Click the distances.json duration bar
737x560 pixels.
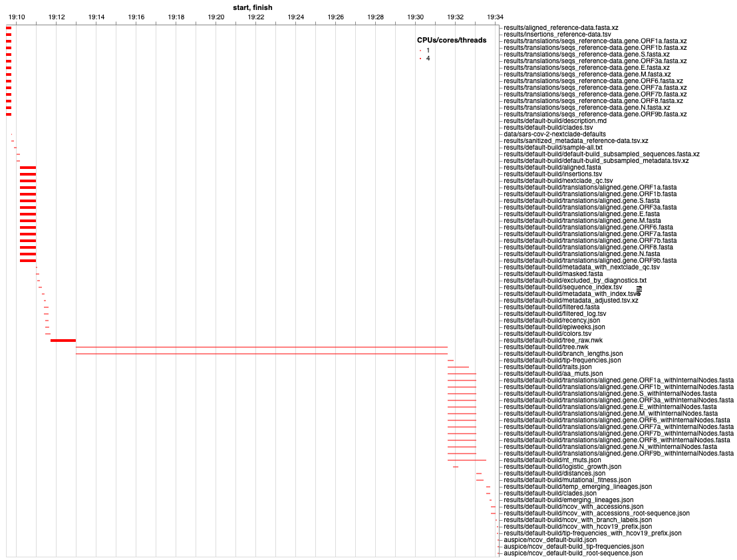click(x=479, y=474)
